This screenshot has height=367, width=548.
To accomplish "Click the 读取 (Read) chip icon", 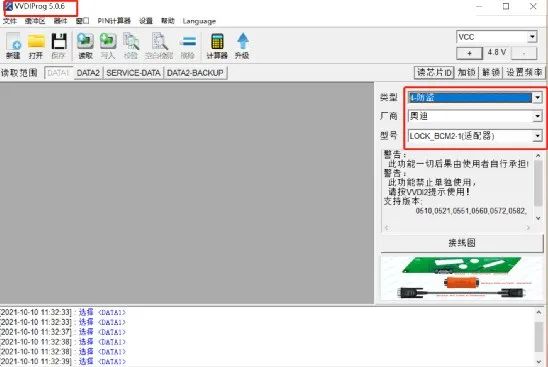I will pyautogui.click(x=85, y=45).
